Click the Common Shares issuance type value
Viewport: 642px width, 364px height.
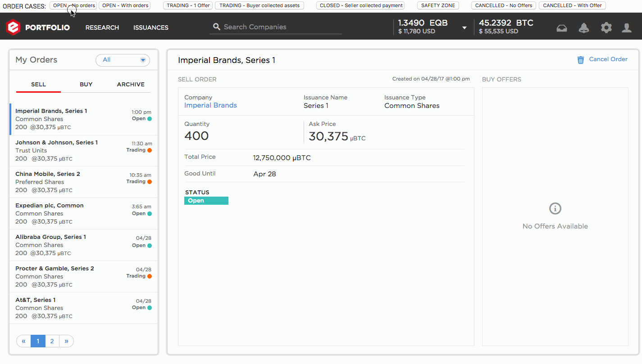tap(412, 106)
